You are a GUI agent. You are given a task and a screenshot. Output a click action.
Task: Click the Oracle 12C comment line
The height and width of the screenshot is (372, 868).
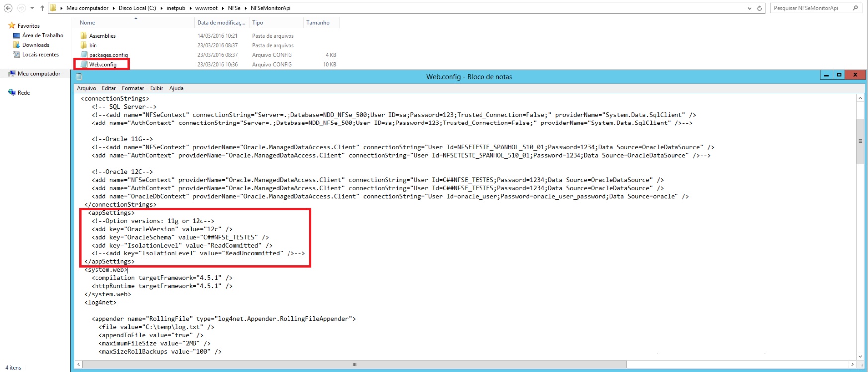pos(122,172)
